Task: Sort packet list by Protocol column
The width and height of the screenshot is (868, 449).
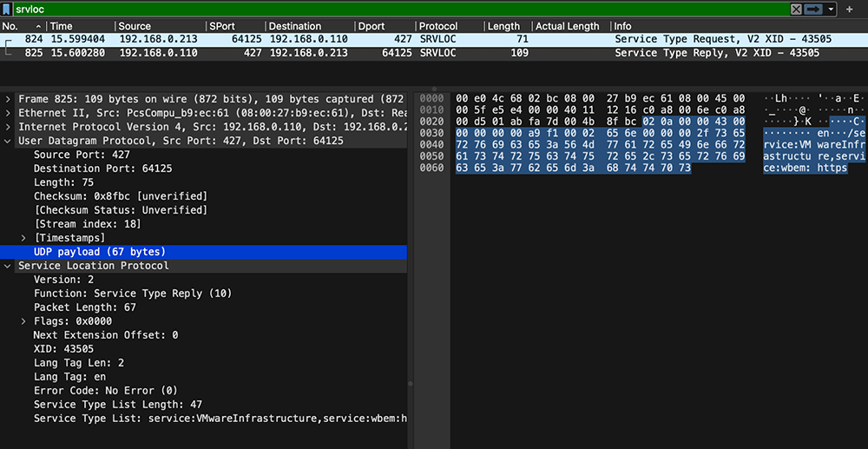Action: (449, 26)
